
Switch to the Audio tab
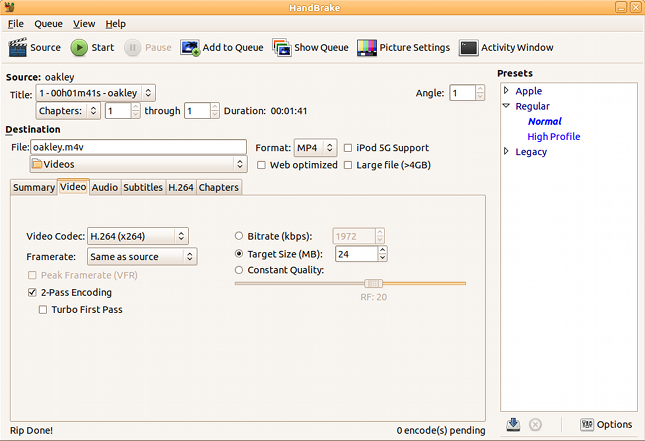point(104,187)
